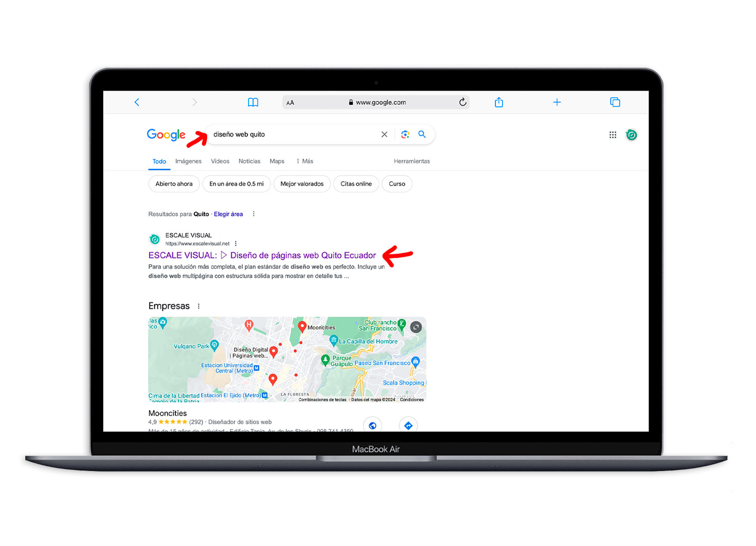
Task: Click inside the 'diseño web quito' search field
Action: point(292,135)
